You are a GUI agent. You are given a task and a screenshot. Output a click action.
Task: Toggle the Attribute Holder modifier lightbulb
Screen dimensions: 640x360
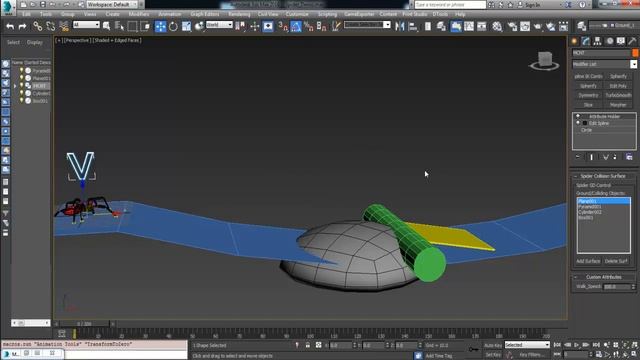[x=578, y=116]
